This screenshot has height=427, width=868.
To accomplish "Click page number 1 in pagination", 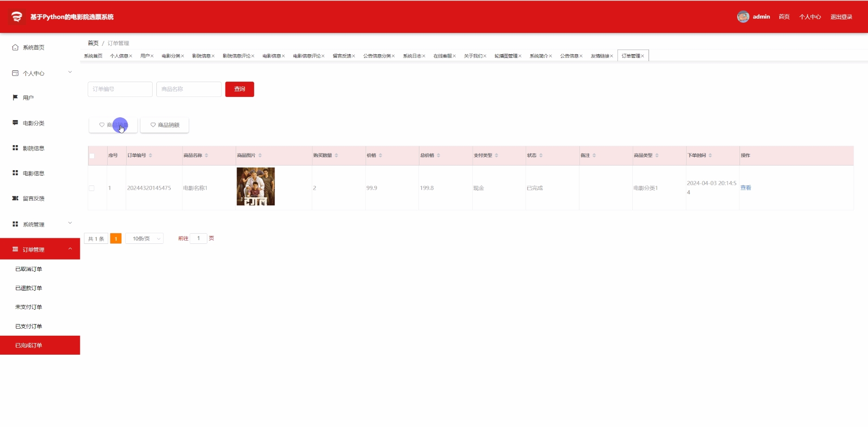I will point(116,238).
